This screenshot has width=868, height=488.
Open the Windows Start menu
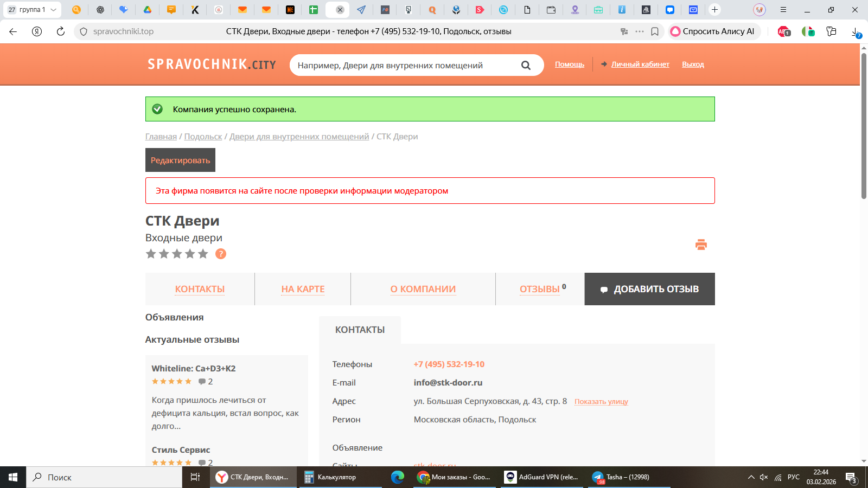click(x=13, y=477)
